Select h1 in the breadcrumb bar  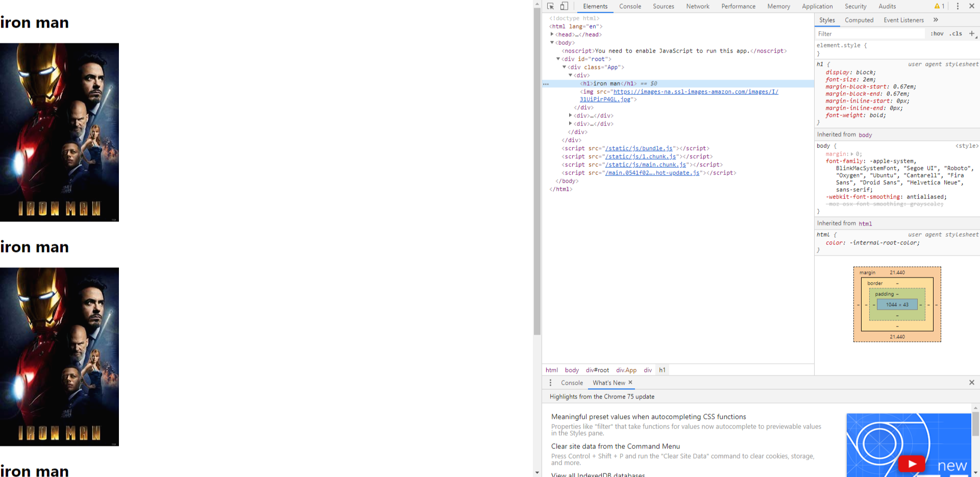[x=662, y=370]
